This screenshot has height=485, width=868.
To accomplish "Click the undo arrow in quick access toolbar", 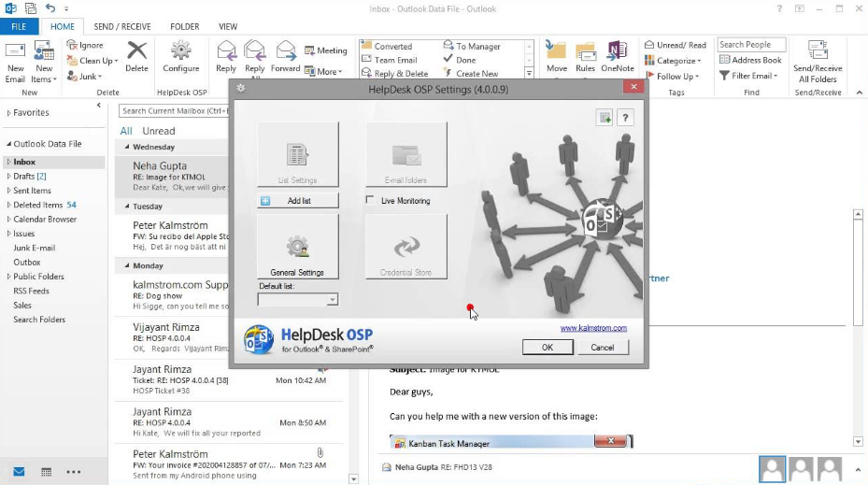I will [50, 7].
